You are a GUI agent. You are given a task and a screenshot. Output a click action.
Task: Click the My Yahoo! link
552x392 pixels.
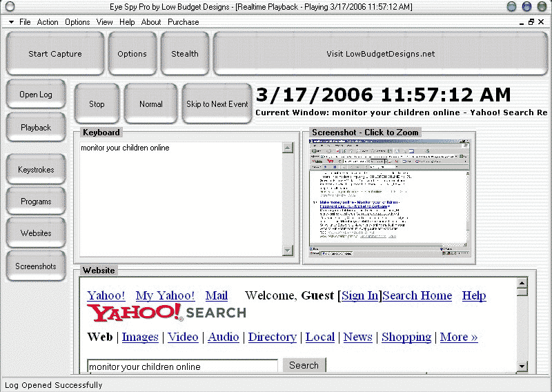165,295
